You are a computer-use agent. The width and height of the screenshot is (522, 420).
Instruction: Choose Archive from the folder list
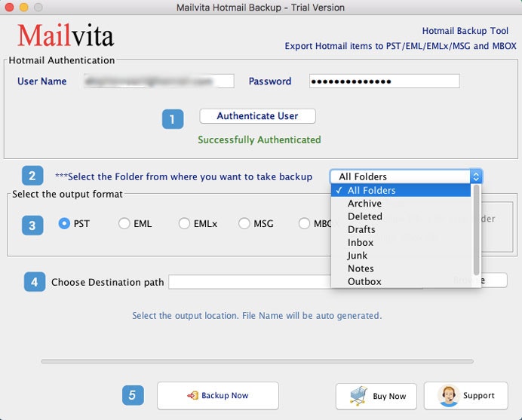[401, 204]
